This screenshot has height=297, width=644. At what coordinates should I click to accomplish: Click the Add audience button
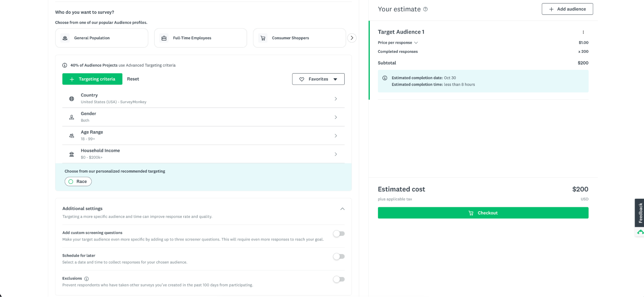567,9
